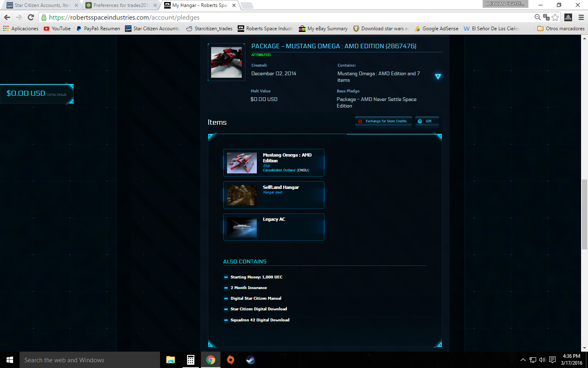Open the Origin taskbar icon
588x368 pixels.
click(x=231, y=360)
